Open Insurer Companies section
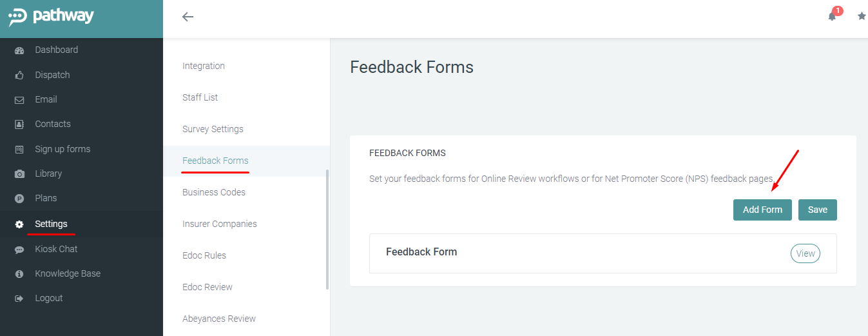The image size is (868, 336). pos(220,224)
